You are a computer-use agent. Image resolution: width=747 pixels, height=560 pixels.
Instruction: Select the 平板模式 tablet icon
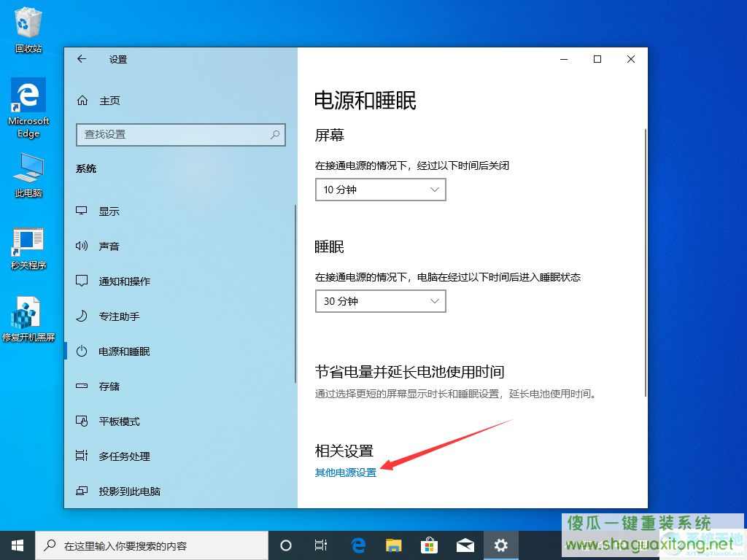[82, 421]
